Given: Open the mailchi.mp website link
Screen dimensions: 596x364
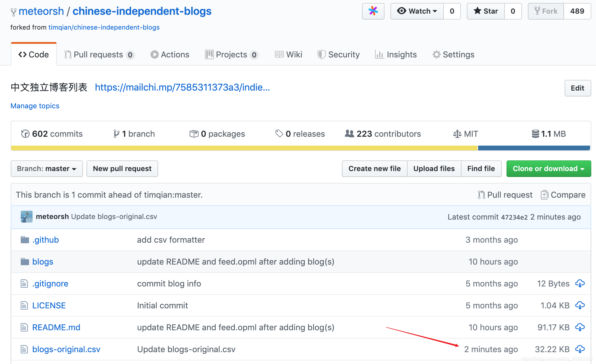Looking at the screenshot, I should (x=182, y=87).
